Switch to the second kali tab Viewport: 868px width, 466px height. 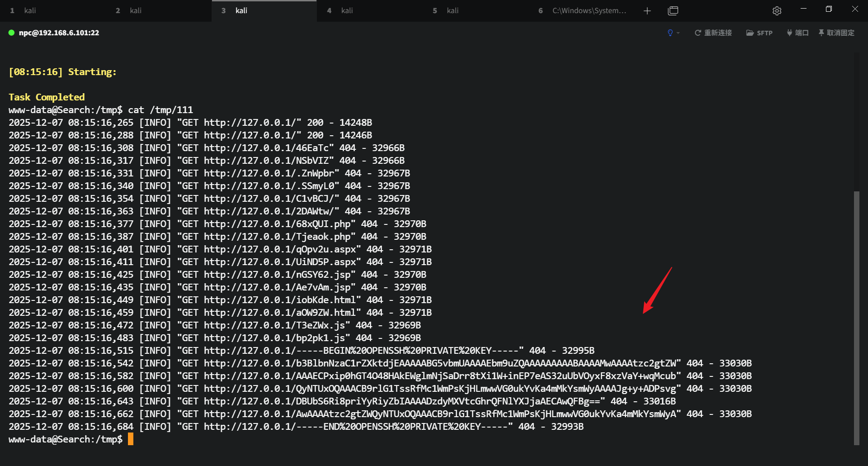(x=135, y=10)
